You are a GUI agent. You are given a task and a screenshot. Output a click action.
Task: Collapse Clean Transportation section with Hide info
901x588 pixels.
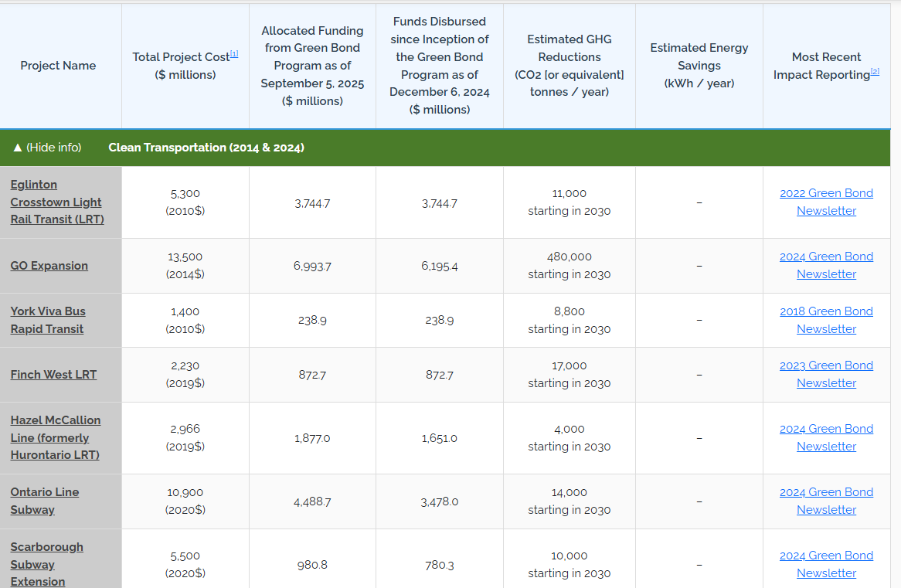[47, 148]
